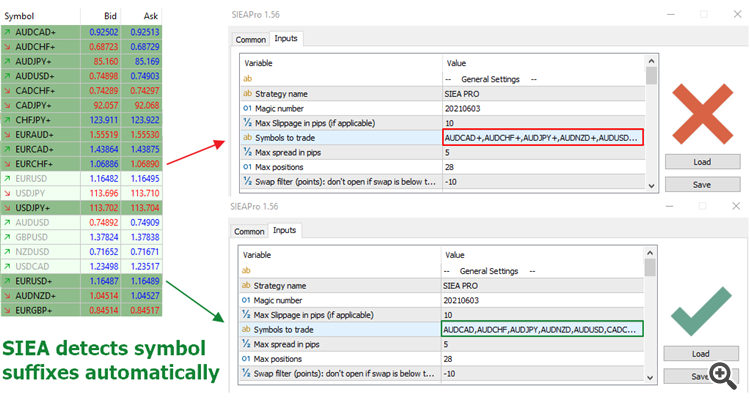The height and width of the screenshot is (402, 750).
Task: Select the CADJPY+ symbol row
Action: pos(81,105)
